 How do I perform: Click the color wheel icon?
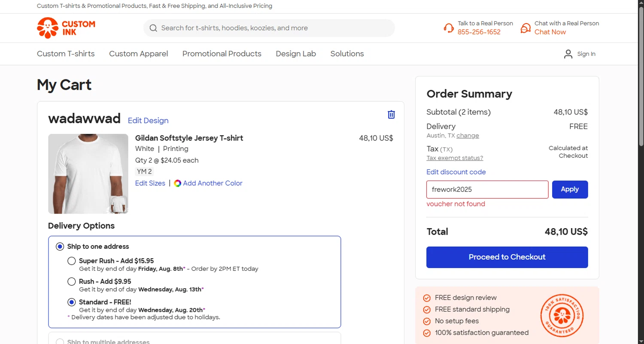tap(177, 184)
